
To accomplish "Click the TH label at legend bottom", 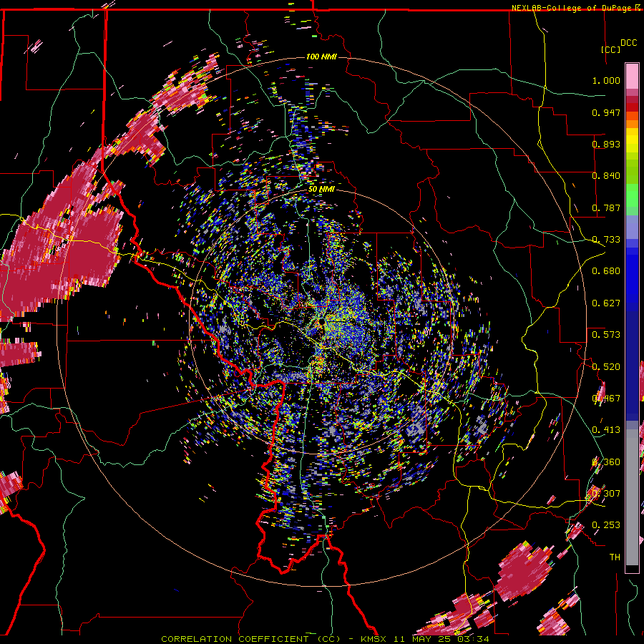I will pos(615,557).
